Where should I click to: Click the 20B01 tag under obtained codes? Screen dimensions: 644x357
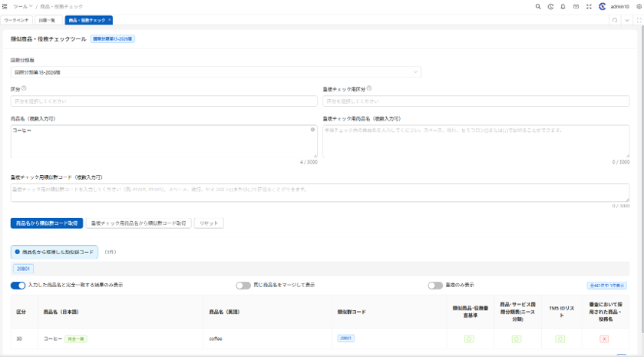tap(23, 269)
